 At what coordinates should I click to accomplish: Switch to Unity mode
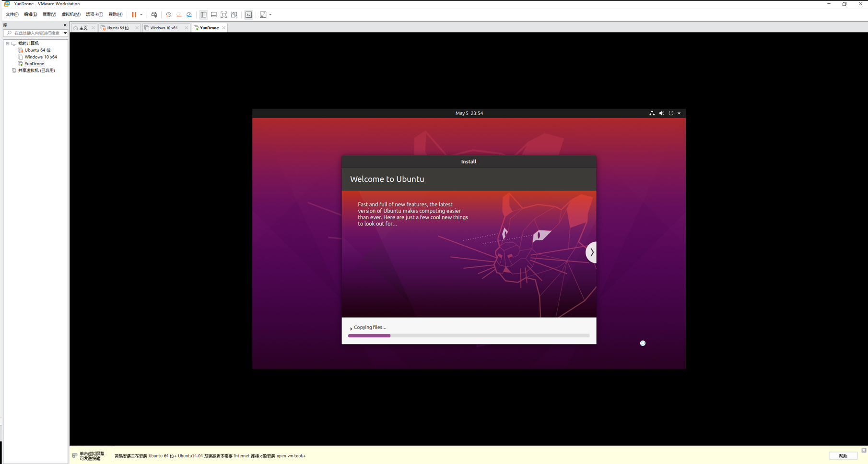click(234, 15)
